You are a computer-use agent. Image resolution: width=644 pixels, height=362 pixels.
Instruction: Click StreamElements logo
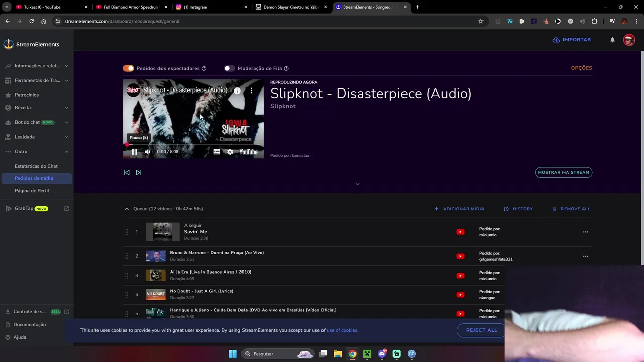point(31,44)
